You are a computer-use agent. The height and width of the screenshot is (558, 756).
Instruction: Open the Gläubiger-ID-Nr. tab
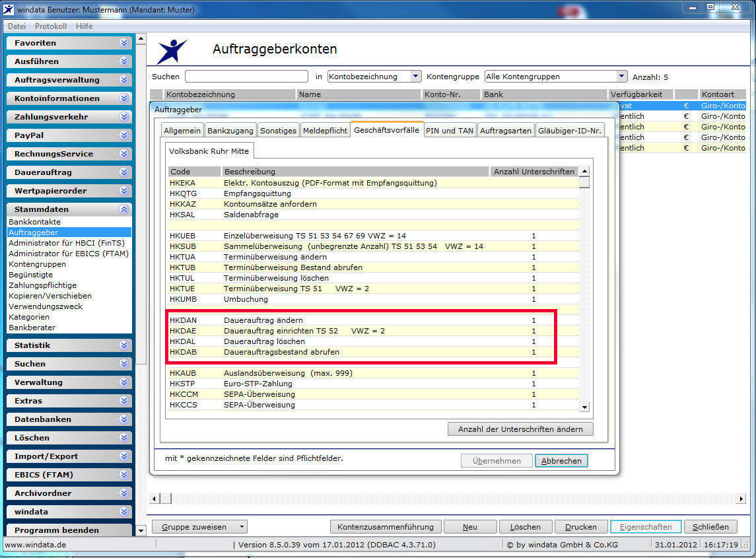tap(569, 131)
